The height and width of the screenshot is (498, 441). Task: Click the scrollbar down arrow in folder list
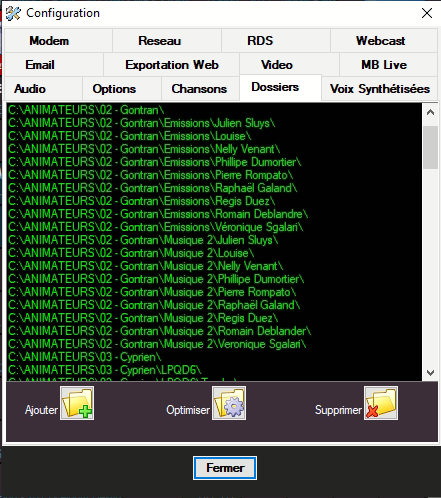pyautogui.click(x=430, y=372)
